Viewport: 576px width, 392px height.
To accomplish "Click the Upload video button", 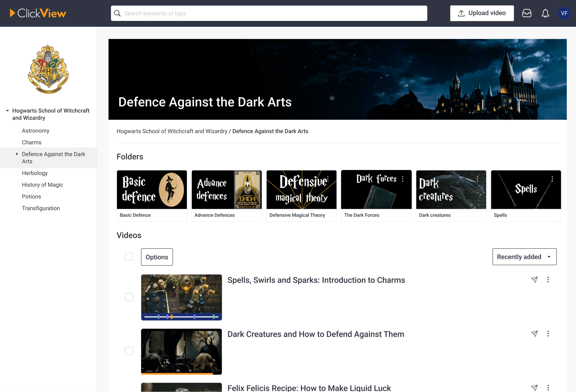I will (x=482, y=13).
